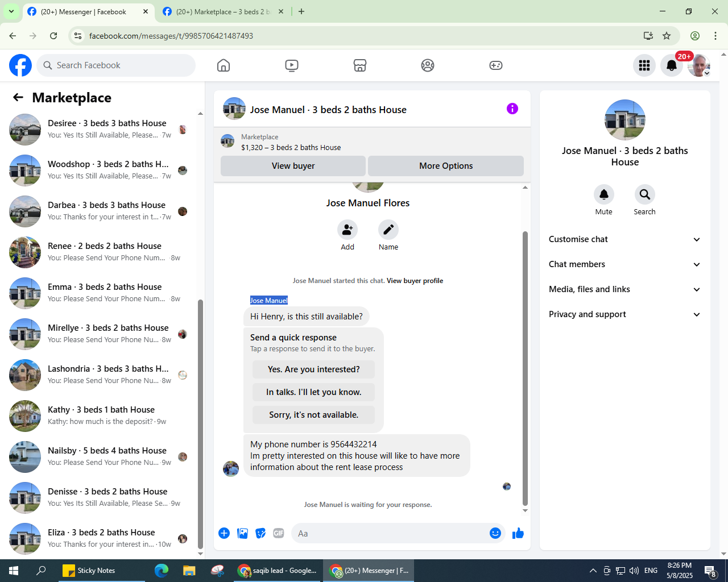728x582 pixels.
Task: Click the Aa message input box
Action: click(x=390, y=533)
